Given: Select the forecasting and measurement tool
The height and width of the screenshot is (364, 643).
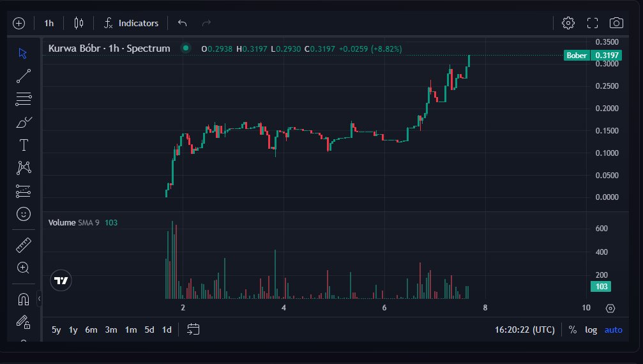Looking at the screenshot, I should click(24, 191).
